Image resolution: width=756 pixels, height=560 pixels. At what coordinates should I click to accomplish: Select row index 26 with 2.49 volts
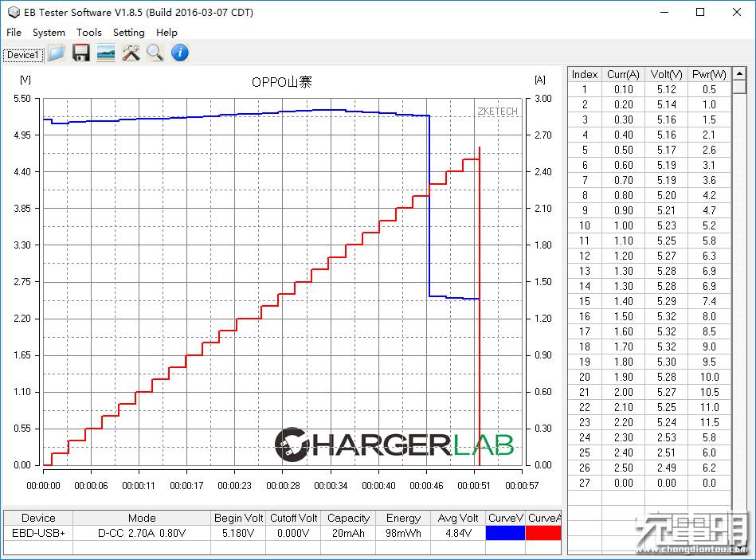click(x=649, y=468)
